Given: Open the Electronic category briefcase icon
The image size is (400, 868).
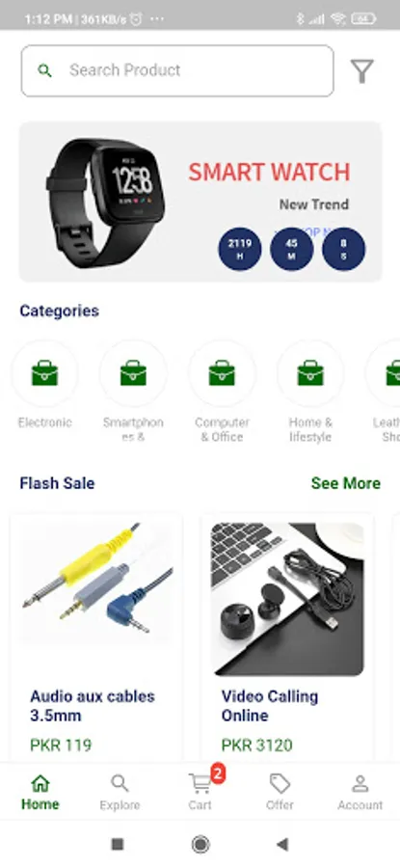Looking at the screenshot, I should click(x=44, y=373).
